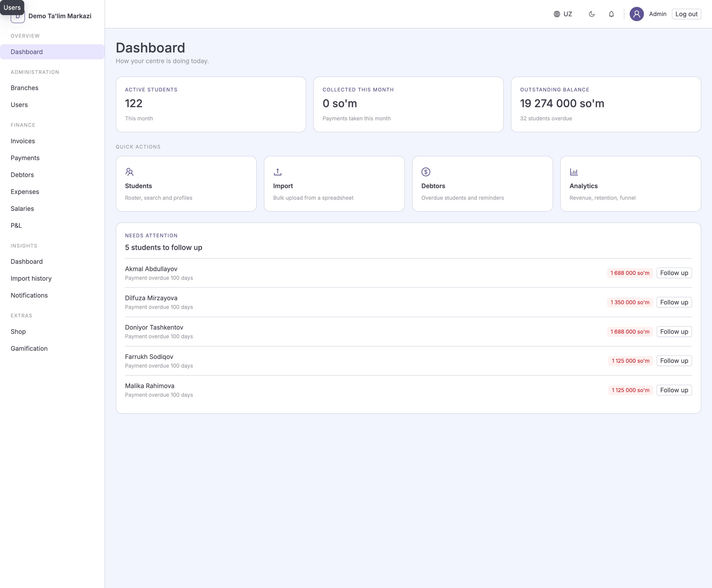Open Insights Dashboard in sidebar
Viewport: 712px width, 588px height.
[x=52, y=262]
